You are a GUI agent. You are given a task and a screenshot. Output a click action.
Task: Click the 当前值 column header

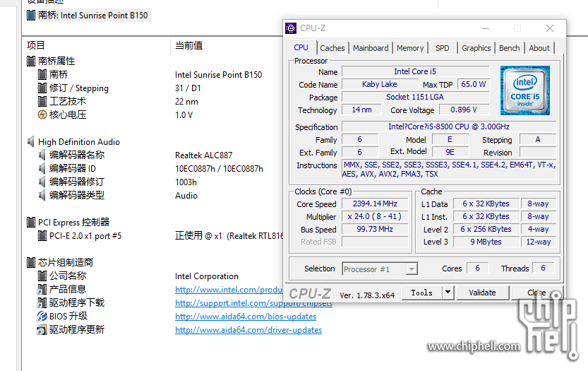pyautogui.click(x=188, y=45)
